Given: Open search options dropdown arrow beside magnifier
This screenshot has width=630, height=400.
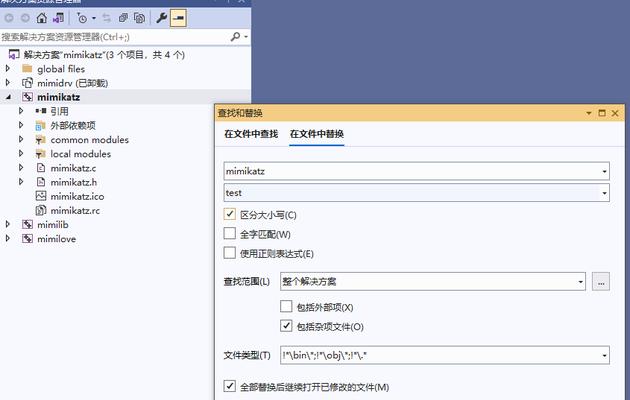Looking at the screenshot, I should (245, 37).
